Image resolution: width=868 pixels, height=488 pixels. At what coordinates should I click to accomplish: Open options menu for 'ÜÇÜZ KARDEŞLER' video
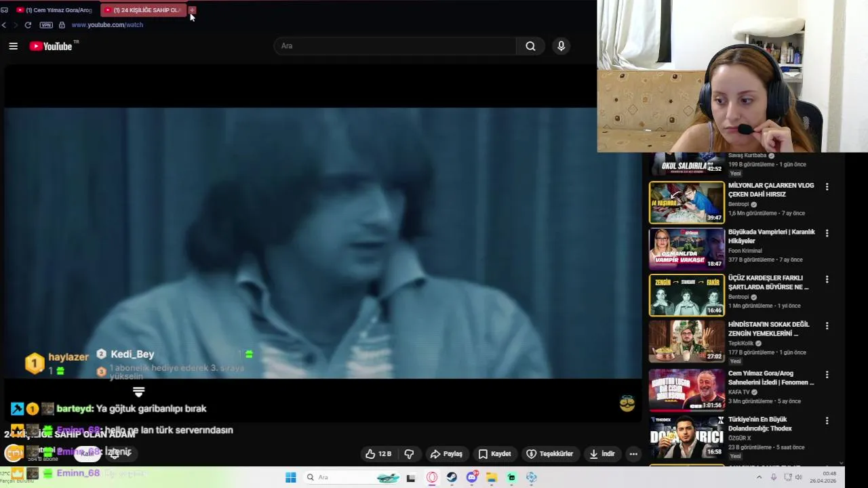click(827, 279)
